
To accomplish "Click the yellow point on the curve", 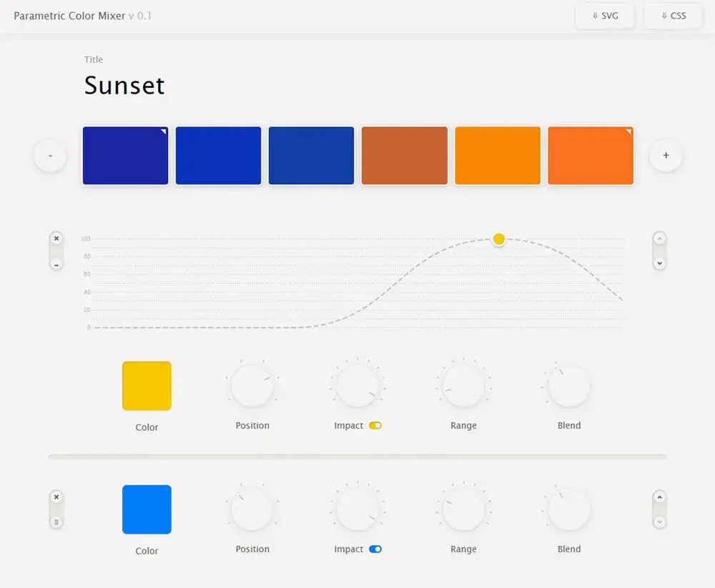I will [499, 239].
